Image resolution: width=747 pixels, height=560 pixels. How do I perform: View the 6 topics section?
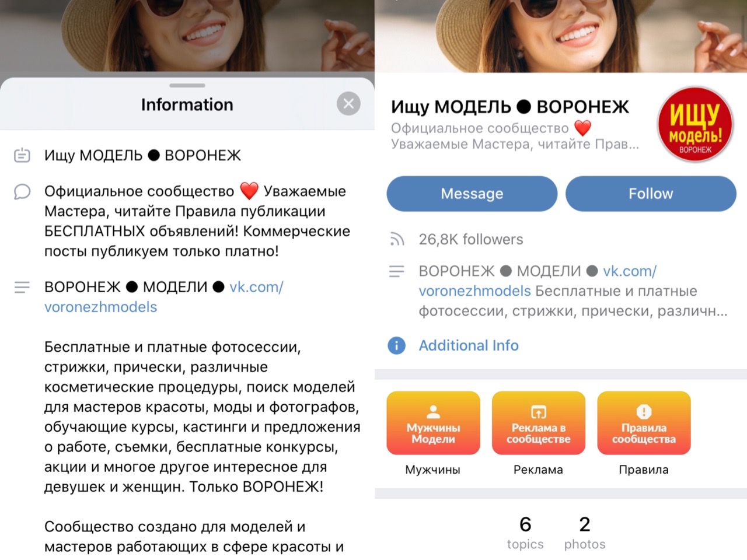tap(525, 533)
